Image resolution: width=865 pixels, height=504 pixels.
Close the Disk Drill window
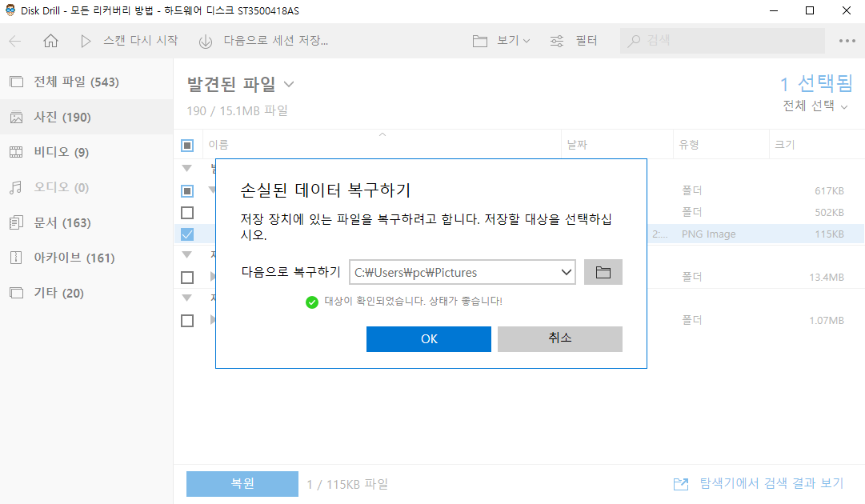(x=847, y=10)
